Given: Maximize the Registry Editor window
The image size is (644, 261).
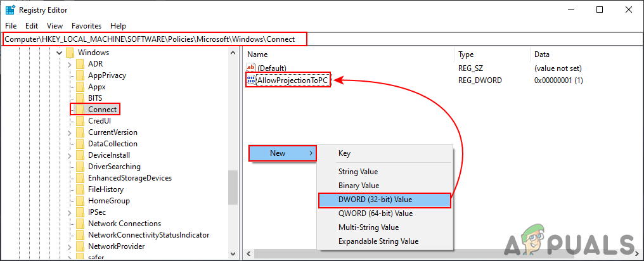Looking at the screenshot, I should click(x=600, y=10).
